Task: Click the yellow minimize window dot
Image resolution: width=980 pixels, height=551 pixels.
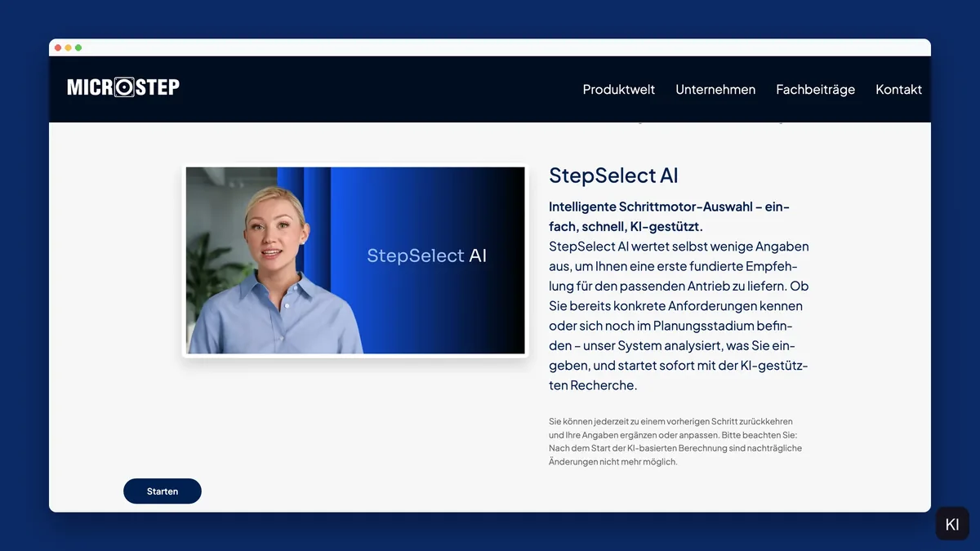Action: coord(69,47)
